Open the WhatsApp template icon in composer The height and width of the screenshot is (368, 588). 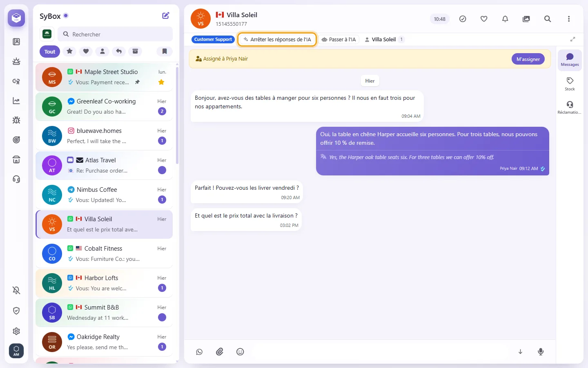coord(199,352)
